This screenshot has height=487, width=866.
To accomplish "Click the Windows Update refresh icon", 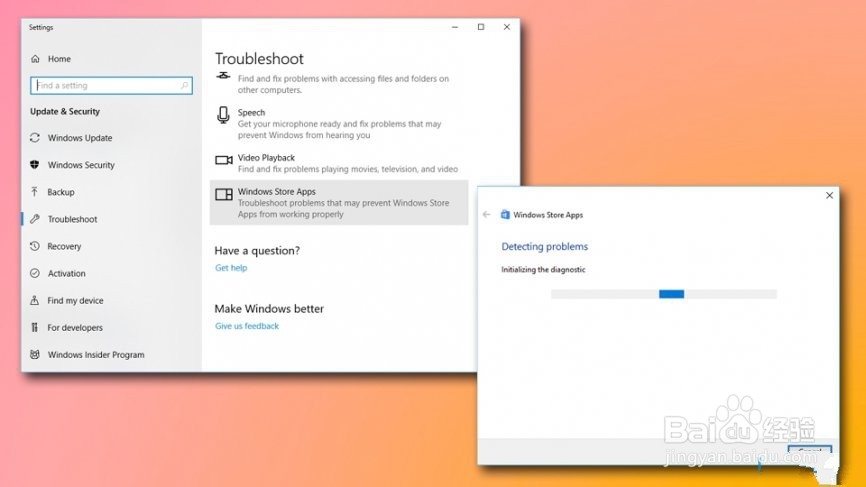I will (x=35, y=137).
